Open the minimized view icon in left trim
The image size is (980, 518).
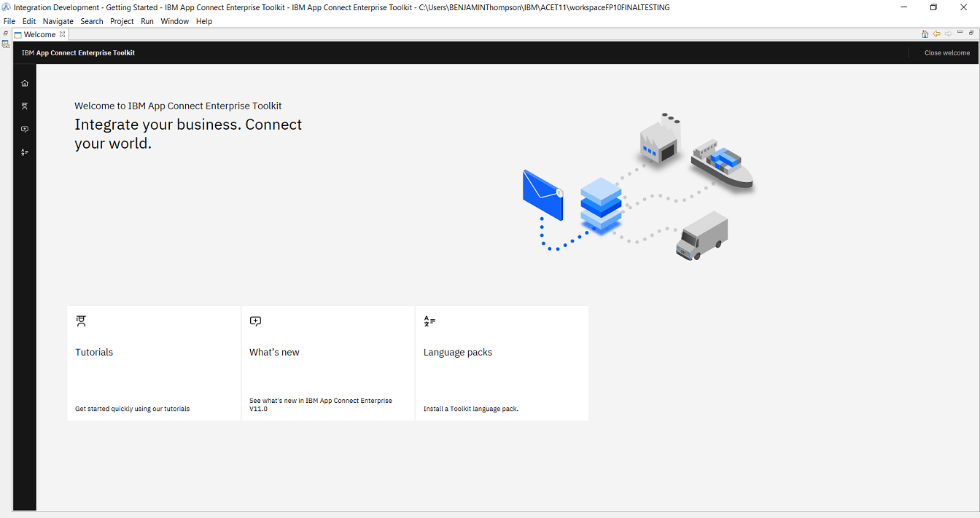coord(6,44)
